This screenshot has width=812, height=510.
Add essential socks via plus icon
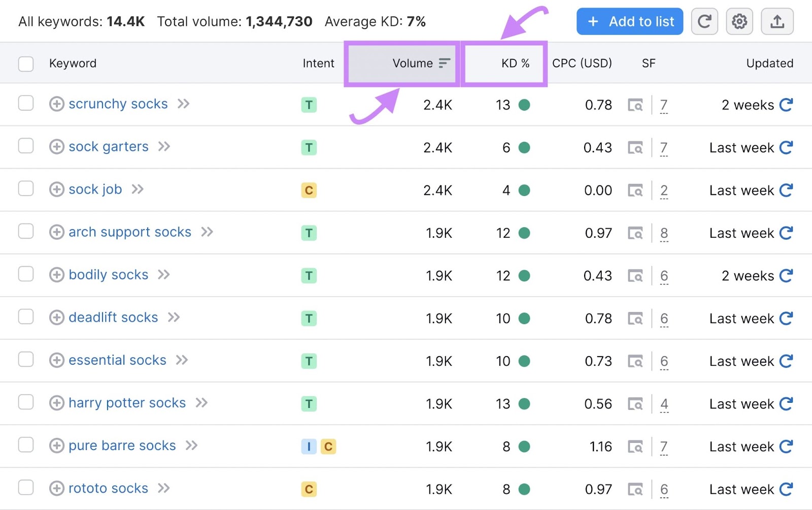[x=56, y=360]
